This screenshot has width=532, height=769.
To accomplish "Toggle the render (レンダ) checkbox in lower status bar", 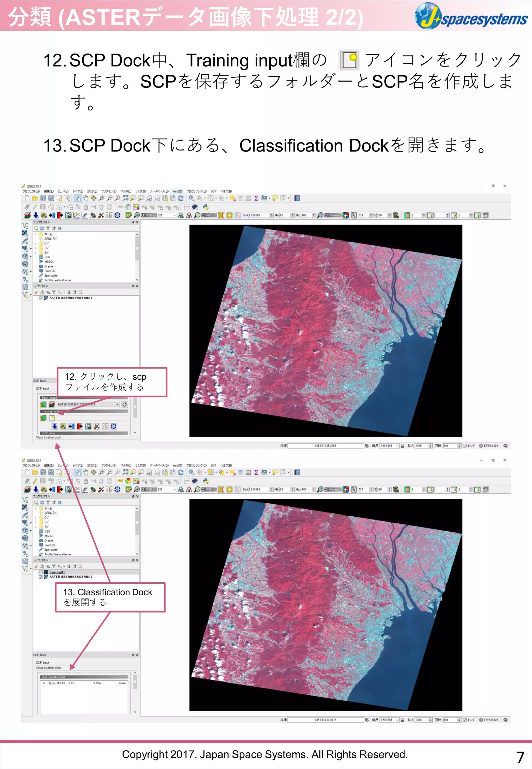I will click(465, 720).
